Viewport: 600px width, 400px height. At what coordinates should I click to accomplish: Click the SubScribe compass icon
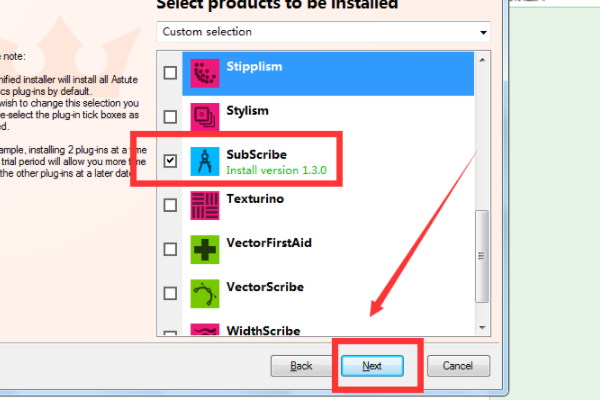click(x=205, y=161)
